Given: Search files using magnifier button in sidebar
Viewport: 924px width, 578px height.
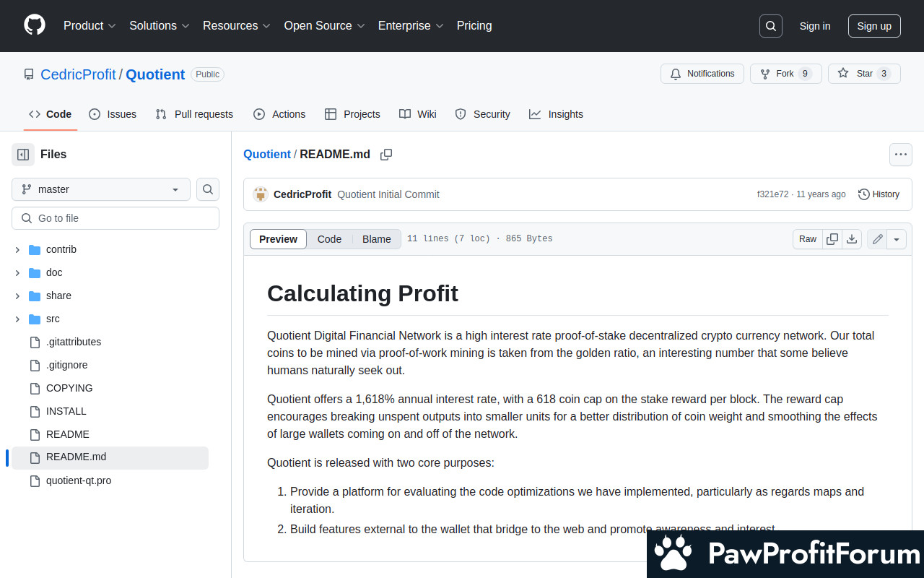Looking at the screenshot, I should point(208,189).
